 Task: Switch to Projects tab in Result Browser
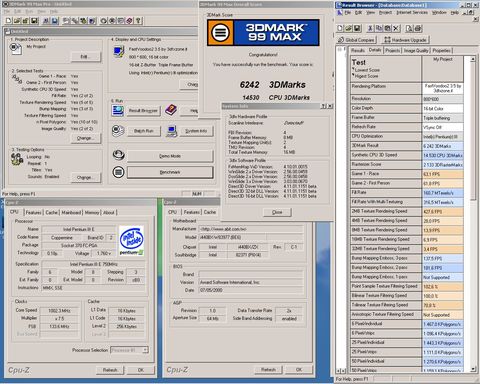[x=392, y=51]
